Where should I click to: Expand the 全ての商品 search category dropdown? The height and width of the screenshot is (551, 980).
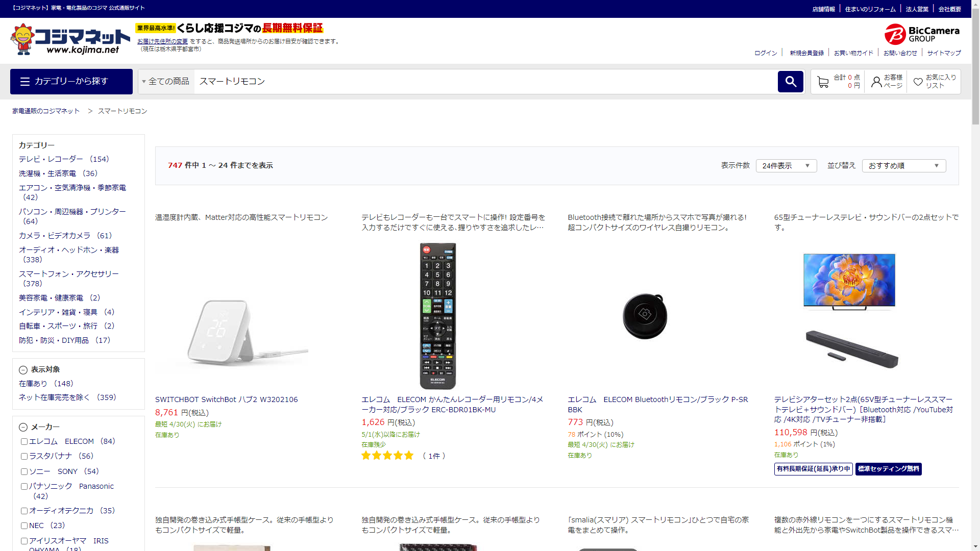click(x=166, y=82)
